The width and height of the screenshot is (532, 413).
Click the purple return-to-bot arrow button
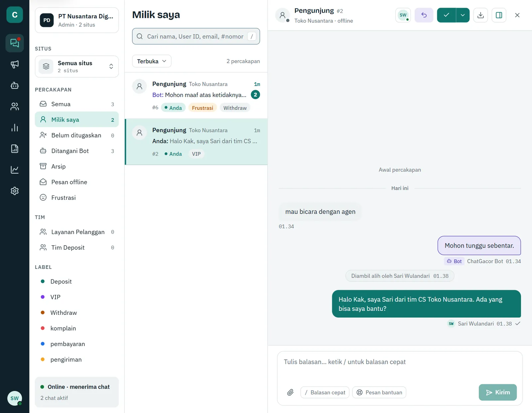[424, 15]
